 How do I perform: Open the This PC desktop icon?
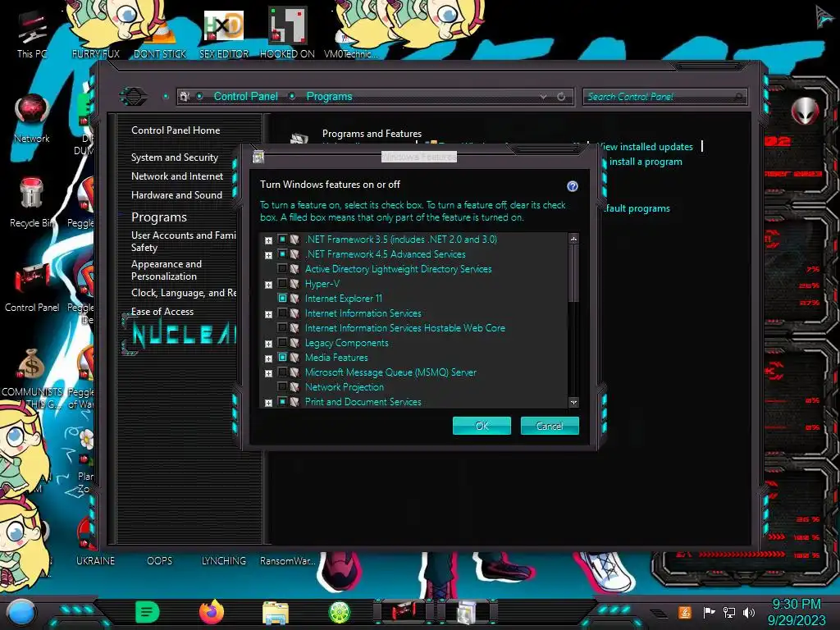(32, 35)
